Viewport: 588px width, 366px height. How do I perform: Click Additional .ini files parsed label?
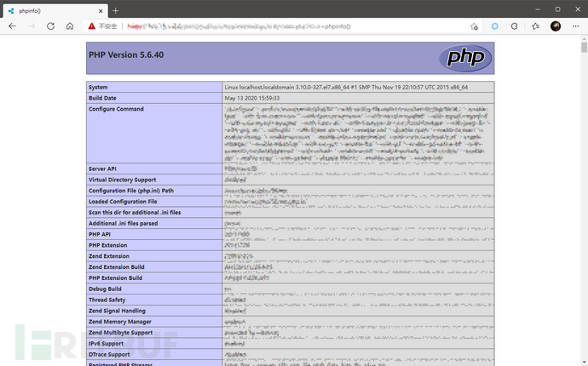tap(123, 223)
